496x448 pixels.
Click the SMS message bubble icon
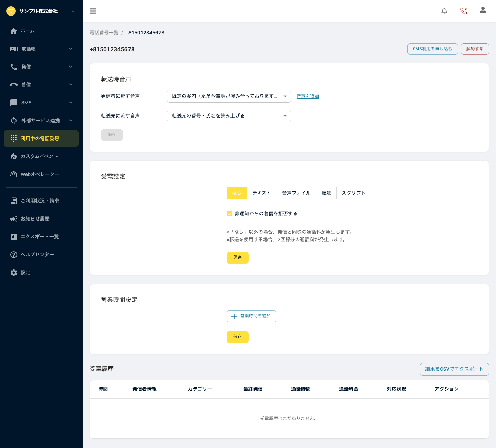click(x=14, y=103)
